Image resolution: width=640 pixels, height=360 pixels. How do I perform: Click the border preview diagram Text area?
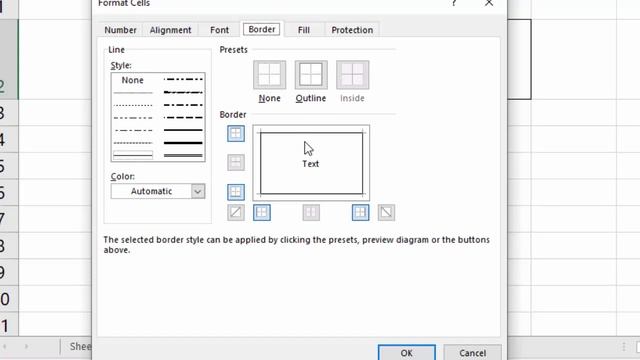click(311, 163)
